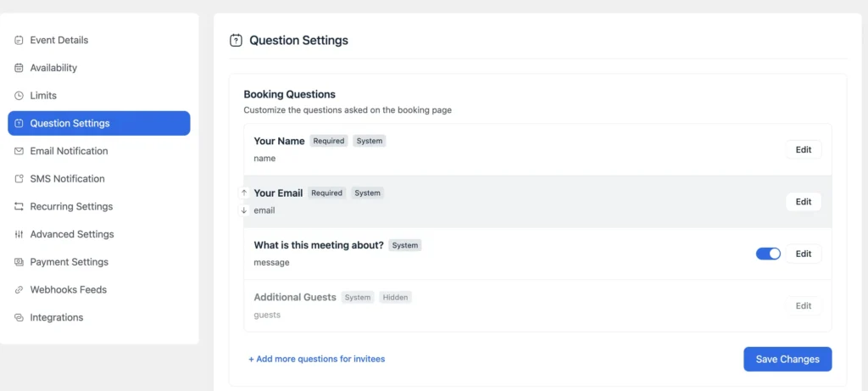Click System badge on Additional Guests
Image resolution: width=868 pixels, height=391 pixels.
[358, 298]
